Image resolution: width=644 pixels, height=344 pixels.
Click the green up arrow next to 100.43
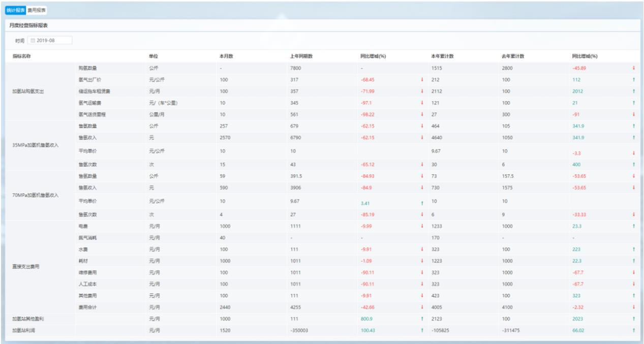point(421,330)
